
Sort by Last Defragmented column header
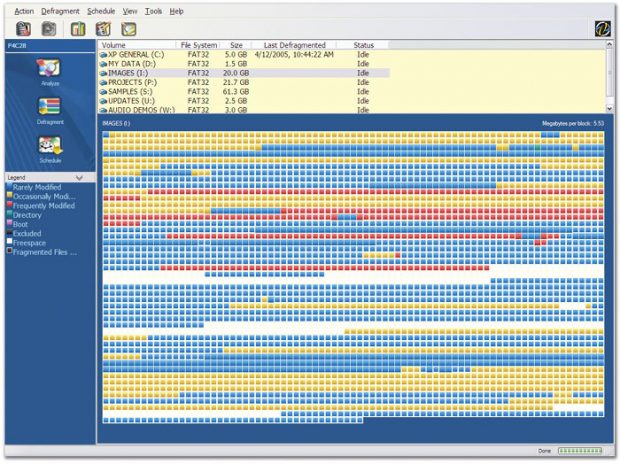click(294, 45)
